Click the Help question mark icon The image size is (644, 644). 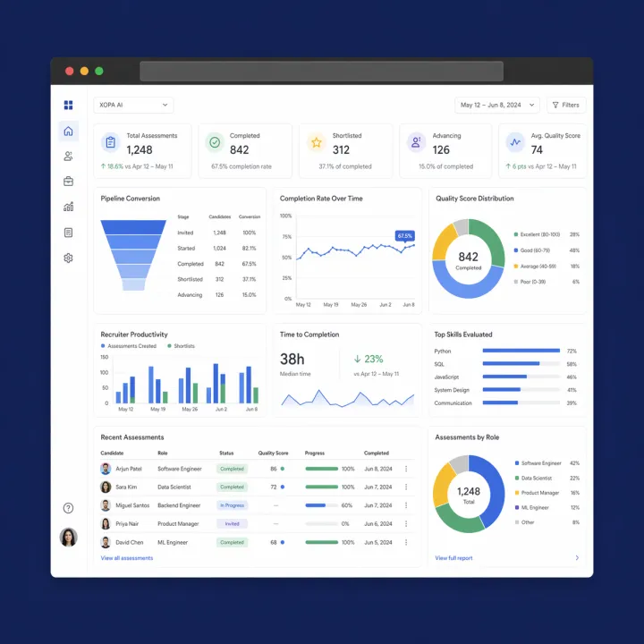coord(68,508)
